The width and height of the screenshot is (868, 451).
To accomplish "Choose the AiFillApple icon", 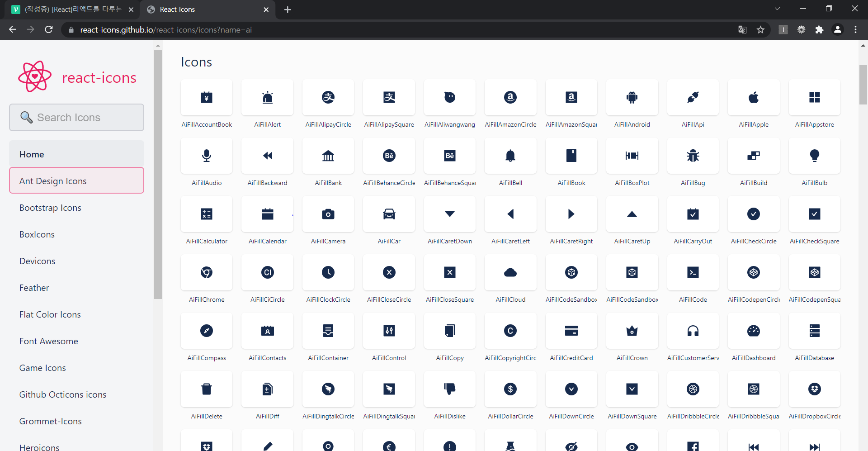I will (x=754, y=97).
